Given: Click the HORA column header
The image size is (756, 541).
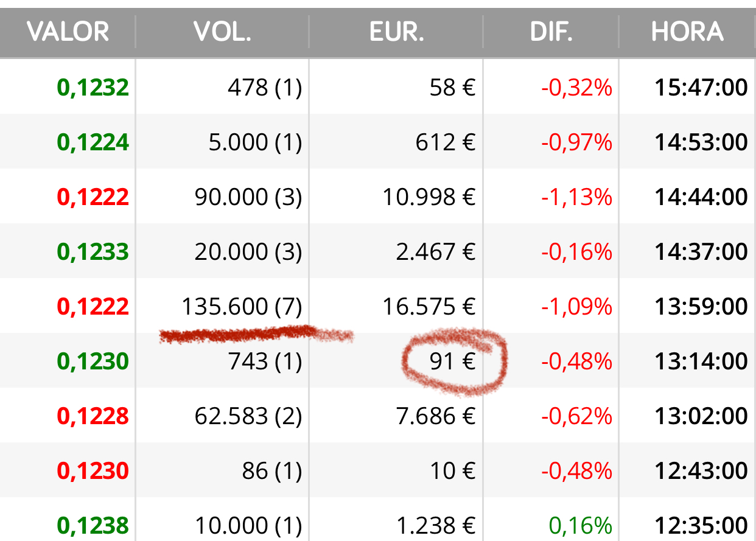Looking at the screenshot, I should point(687,32).
